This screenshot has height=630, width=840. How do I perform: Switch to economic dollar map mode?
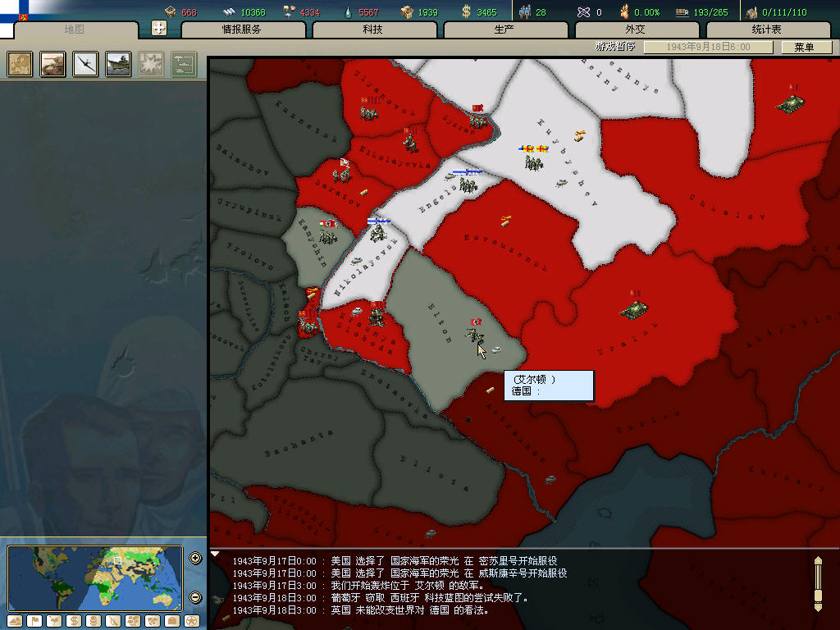point(74,620)
